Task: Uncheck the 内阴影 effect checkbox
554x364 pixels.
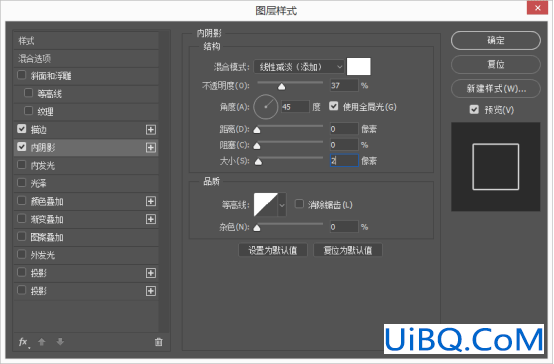Action: pos(22,147)
